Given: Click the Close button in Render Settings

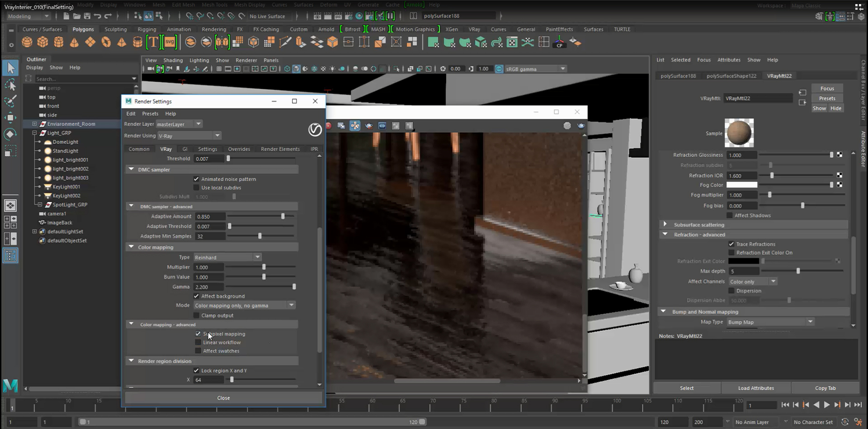Looking at the screenshot, I should click(x=223, y=397).
